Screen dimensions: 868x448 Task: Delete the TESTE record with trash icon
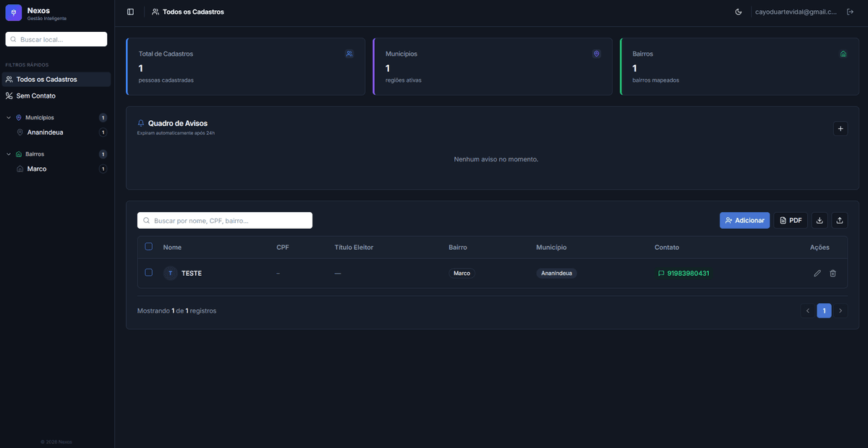pyautogui.click(x=833, y=274)
